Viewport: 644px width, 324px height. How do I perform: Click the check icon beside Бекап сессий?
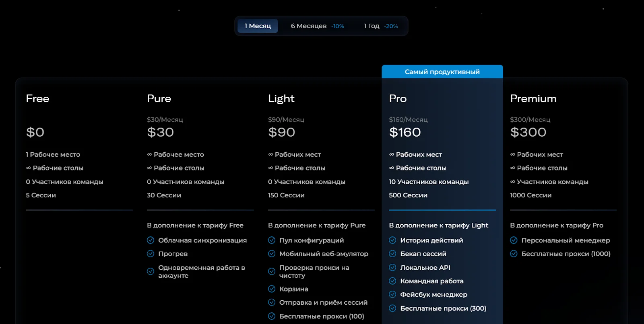coord(392,254)
